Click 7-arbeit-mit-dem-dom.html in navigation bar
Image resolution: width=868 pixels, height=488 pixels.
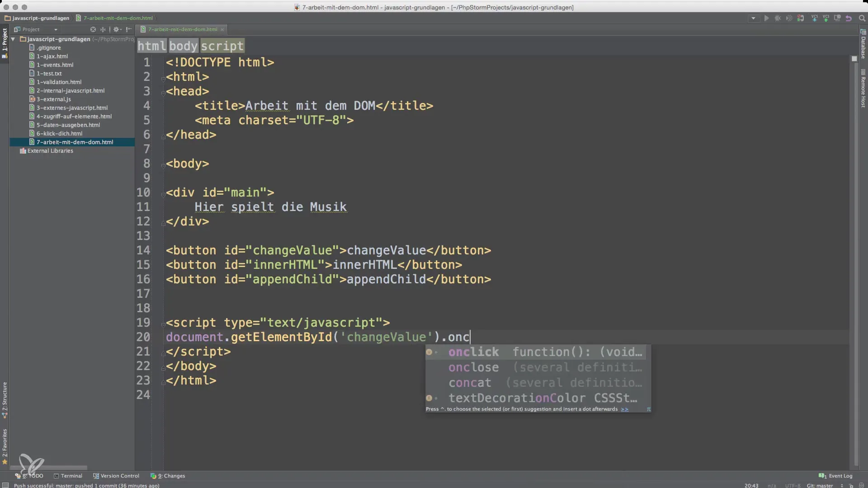click(x=115, y=18)
